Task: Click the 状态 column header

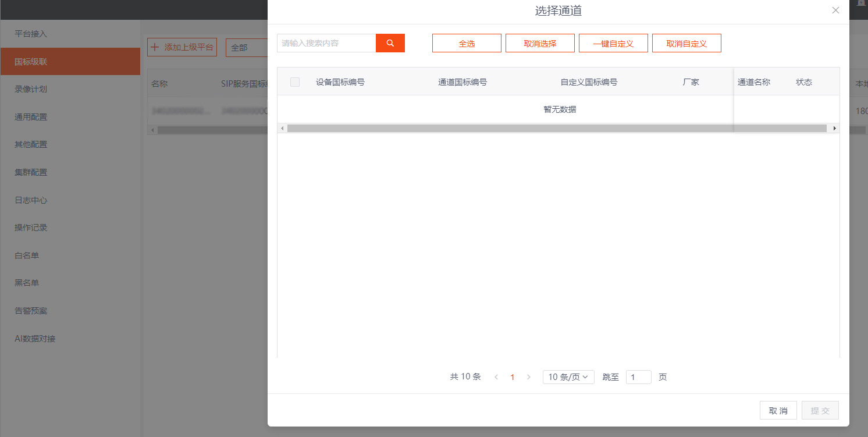Action: pos(804,82)
